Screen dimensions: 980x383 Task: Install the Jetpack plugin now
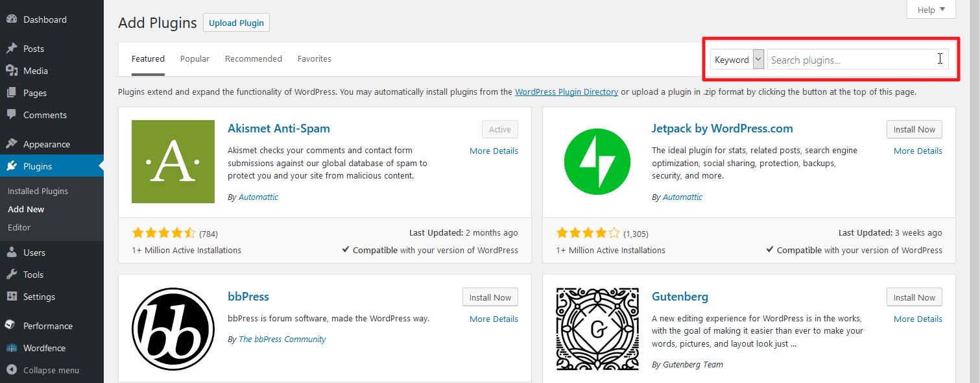click(x=914, y=130)
